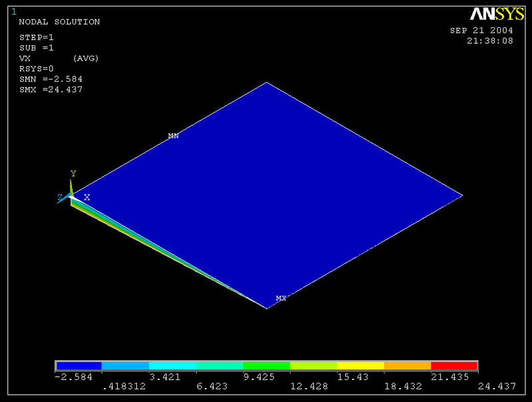Click the SMX =24.437 value
The width and height of the screenshot is (532, 402).
(51, 90)
